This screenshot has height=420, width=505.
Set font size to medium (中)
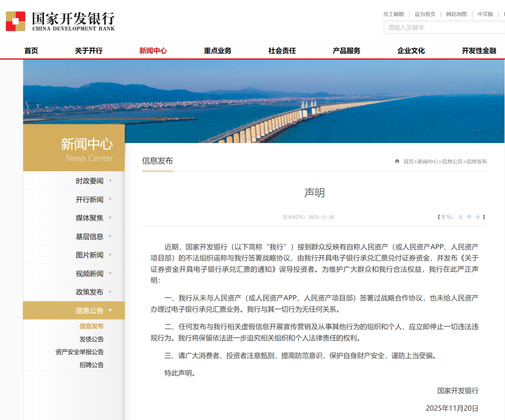click(x=469, y=217)
